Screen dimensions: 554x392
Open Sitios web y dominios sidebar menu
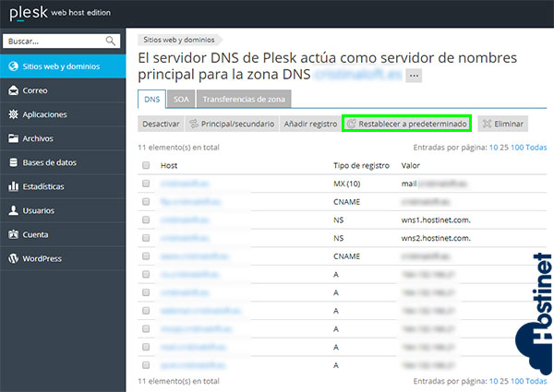tap(63, 66)
